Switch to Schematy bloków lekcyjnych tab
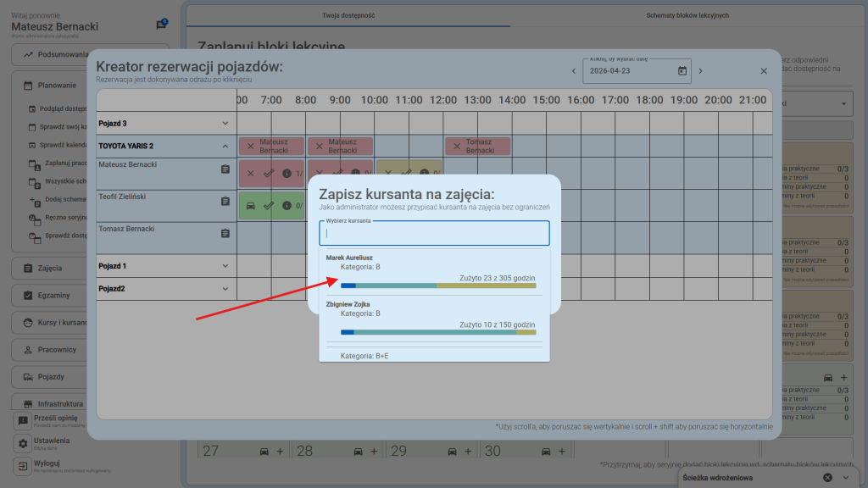 click(687, 15)
